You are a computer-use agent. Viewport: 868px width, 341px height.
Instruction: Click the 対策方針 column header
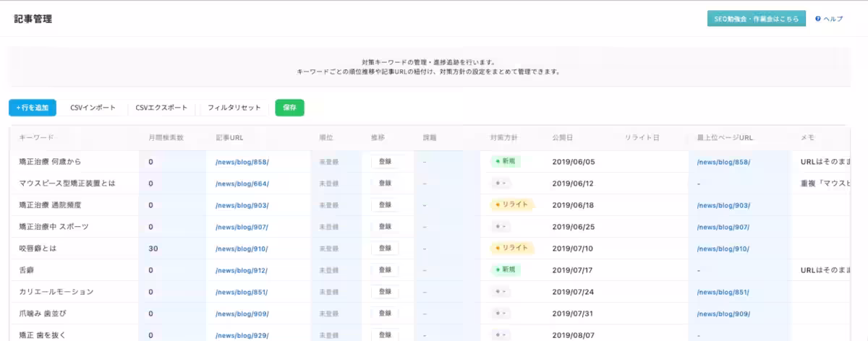tap(503, 137)
